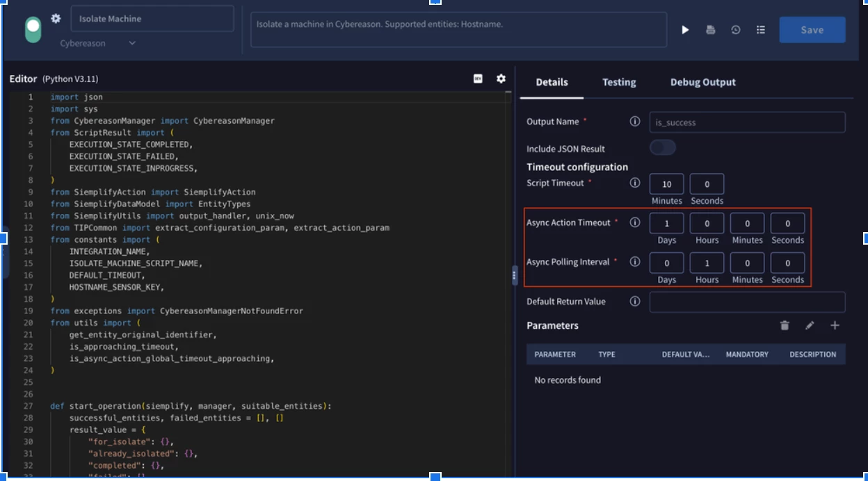Open editor settings gear icon
This screenshot has height=481, width=868.
point(501,79)
